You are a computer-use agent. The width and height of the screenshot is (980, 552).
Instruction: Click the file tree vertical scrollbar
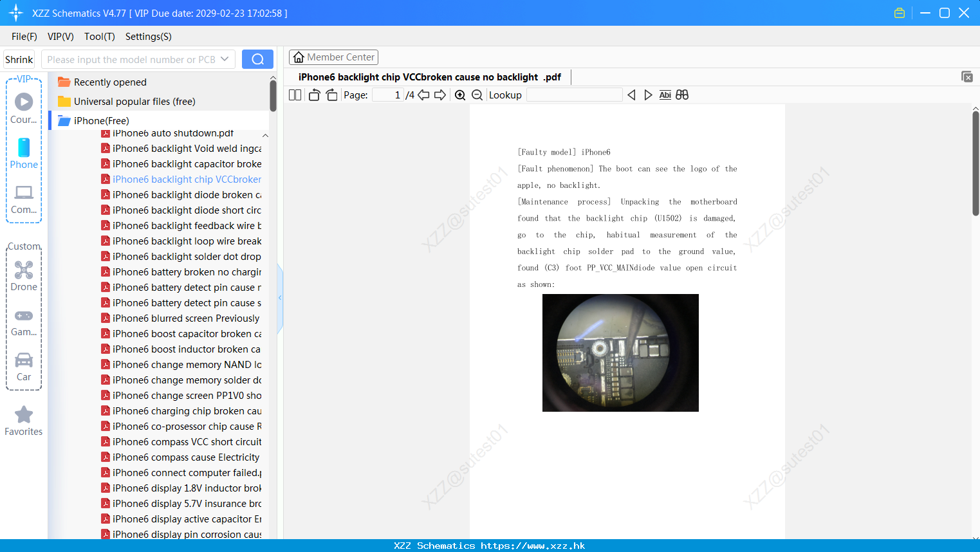(273, 95)
